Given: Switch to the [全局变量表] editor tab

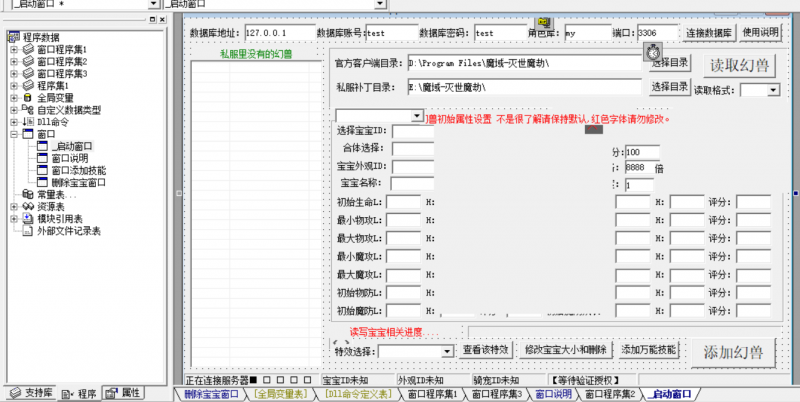Looking at the screenshot, I should pyautogui.click(x=280, y=394).
